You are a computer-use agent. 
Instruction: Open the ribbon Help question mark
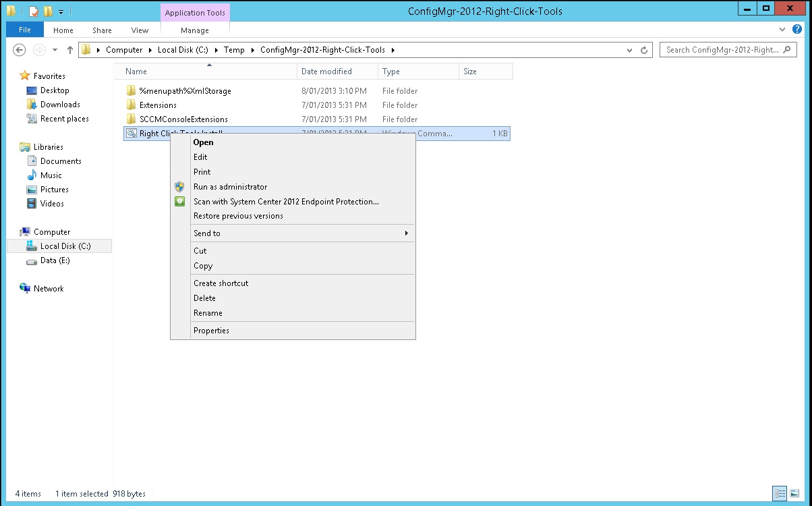click(x=796, y=30)
